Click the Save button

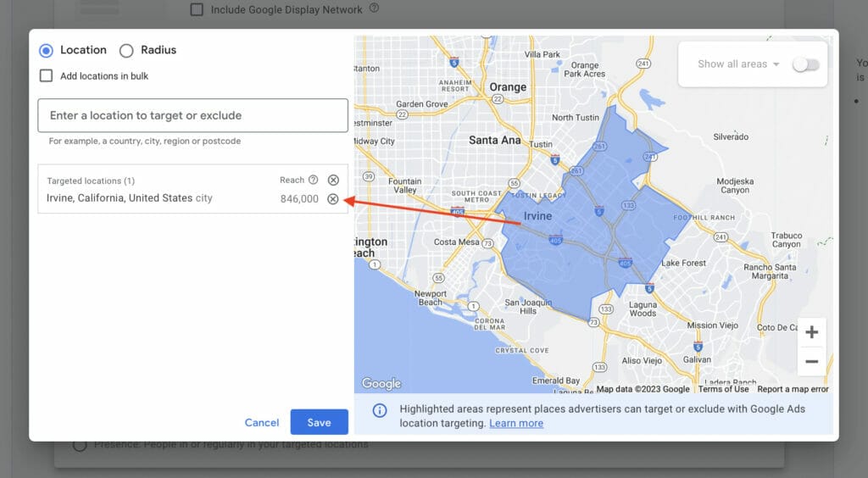[x=319, y=422]
